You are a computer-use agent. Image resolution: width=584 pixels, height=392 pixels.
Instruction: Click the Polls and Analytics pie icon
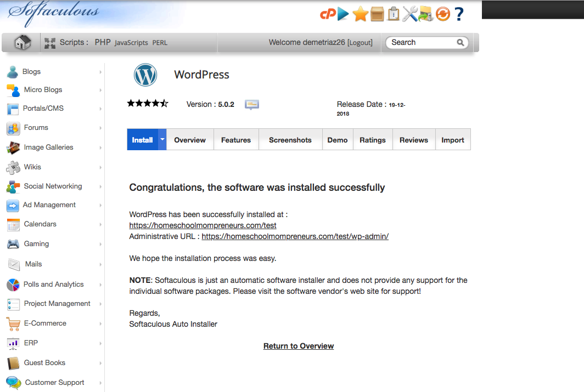point(13,285)
